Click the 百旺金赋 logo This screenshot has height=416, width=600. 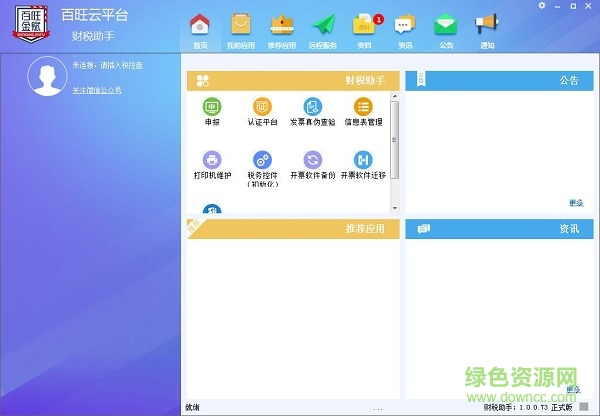point(31,23)
